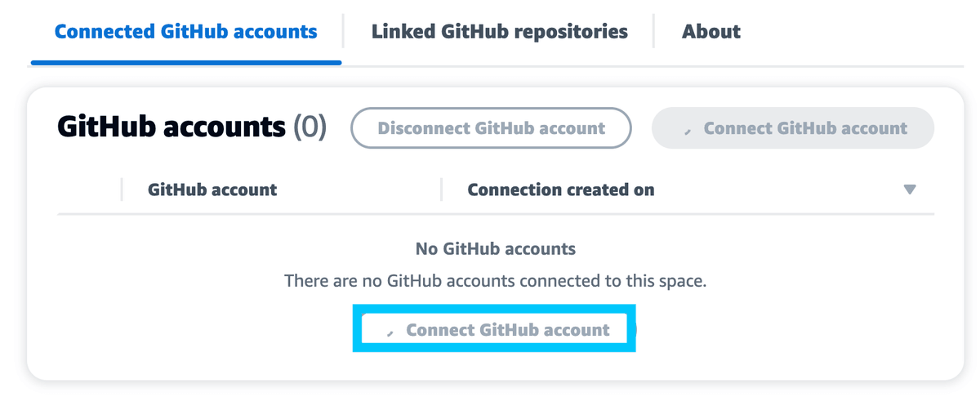Click the sort arrow on Connection created on
Screen dimensions: 980x406
910,190
